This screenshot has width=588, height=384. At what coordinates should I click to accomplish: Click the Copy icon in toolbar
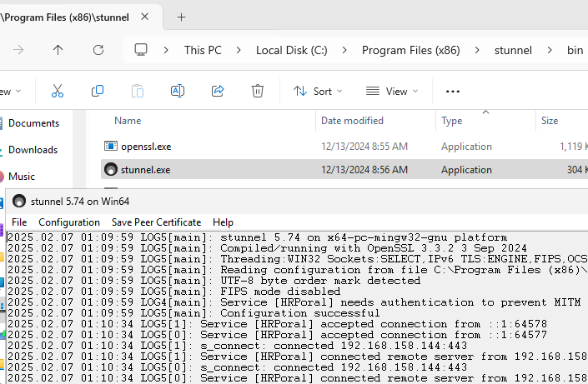point(98,91)
